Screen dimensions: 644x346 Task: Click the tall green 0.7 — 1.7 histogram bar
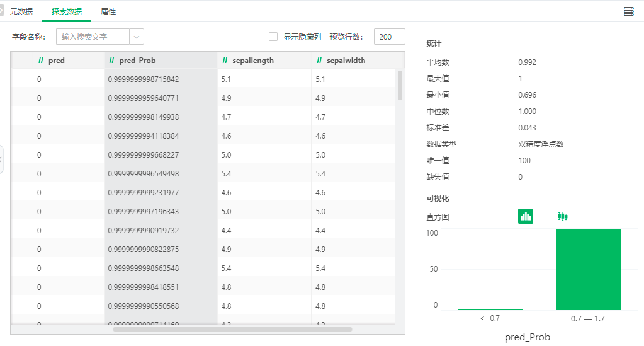point(588,269)
